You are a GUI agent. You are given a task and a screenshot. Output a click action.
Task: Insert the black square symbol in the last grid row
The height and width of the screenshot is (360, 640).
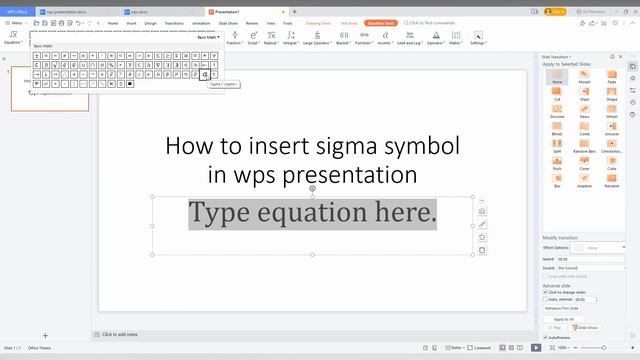coord(130,84)
